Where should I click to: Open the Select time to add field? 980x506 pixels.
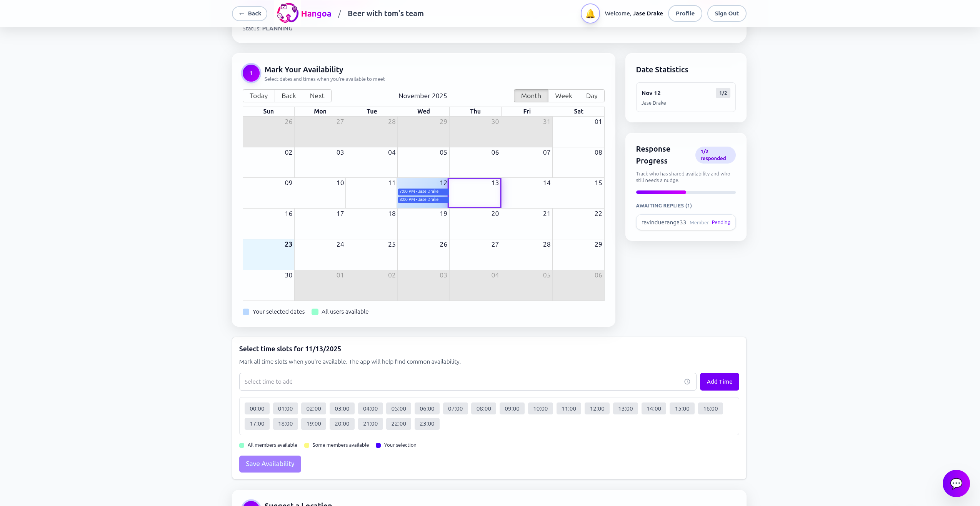pos(423,382)
